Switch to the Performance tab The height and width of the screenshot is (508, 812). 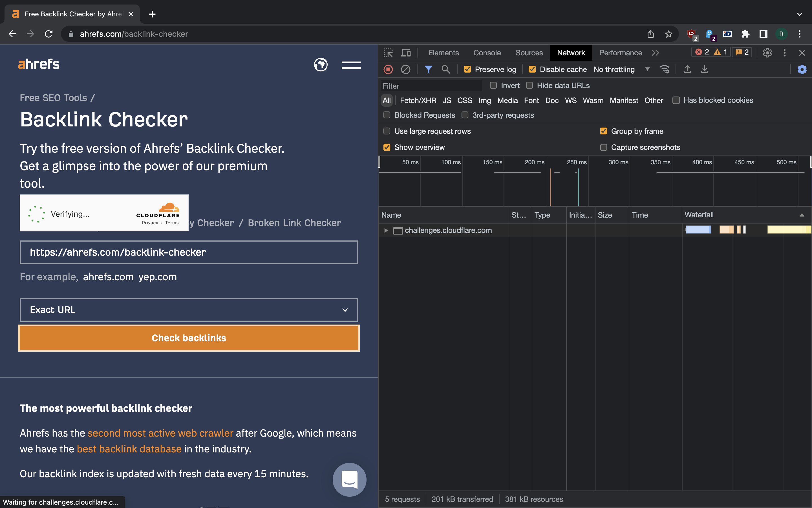click(x=620, y=53)
